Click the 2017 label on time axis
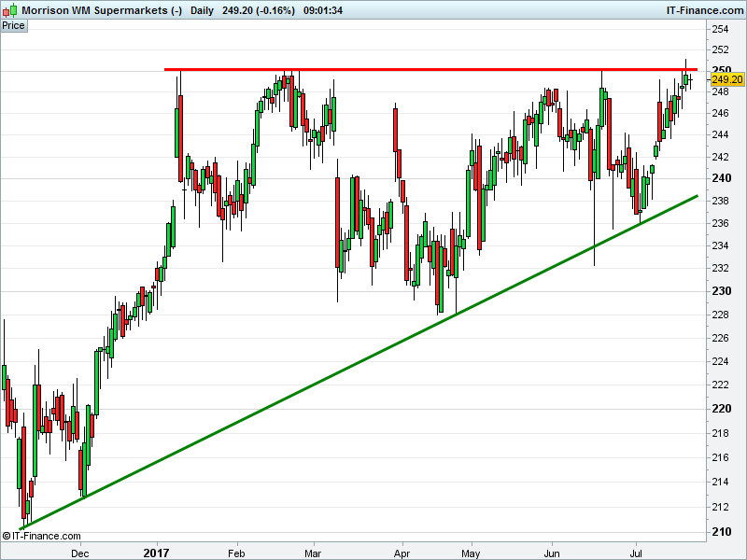This screenshot has width=747, height=560. point(156,553)
